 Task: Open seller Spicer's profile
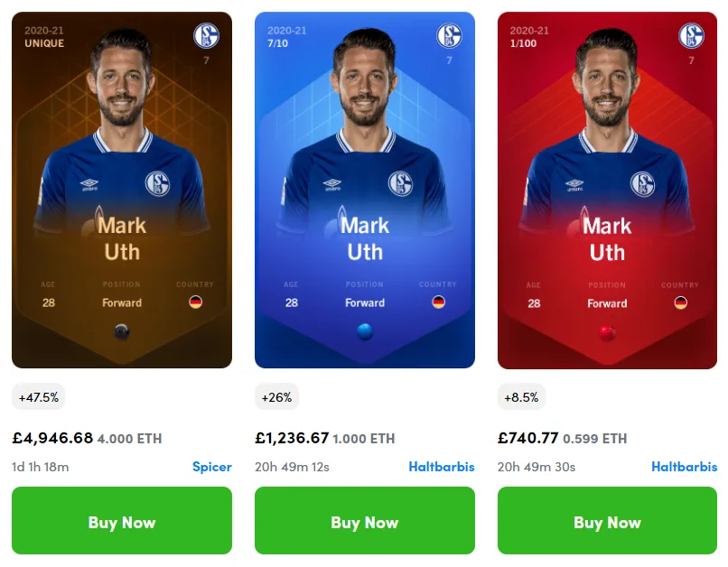point(211,467)
